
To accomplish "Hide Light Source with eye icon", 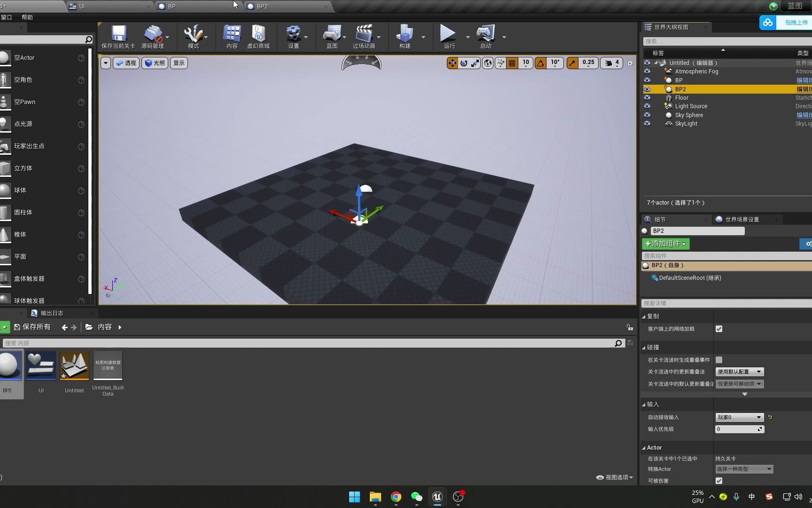I will (x=647, y=106).
